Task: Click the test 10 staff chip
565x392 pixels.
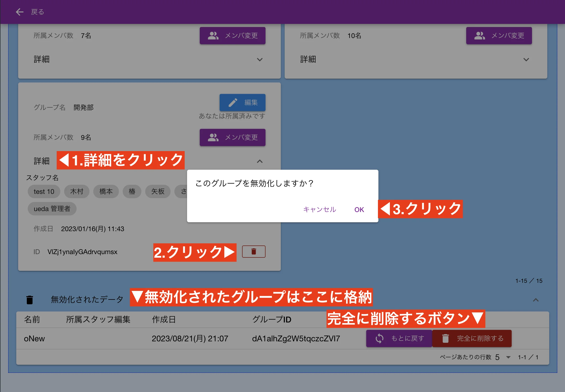Action: [44, 191]
